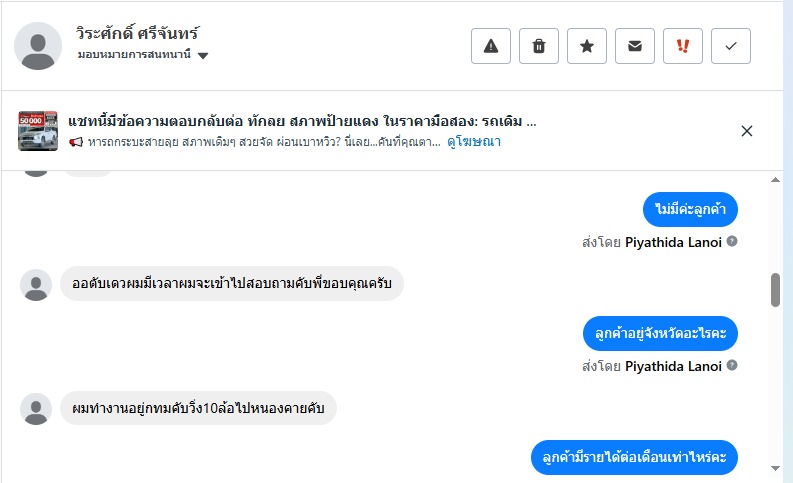Open วิระศักดิ์ ศรีจันทร์ profile avatar in header
The height and width of the screenshot is (483, 793).
tap(38, 46)
